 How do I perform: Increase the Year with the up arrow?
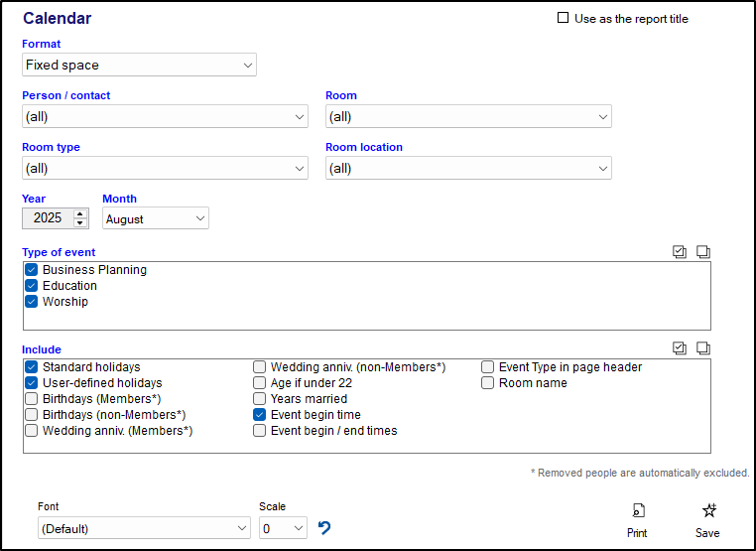point(80,213)
